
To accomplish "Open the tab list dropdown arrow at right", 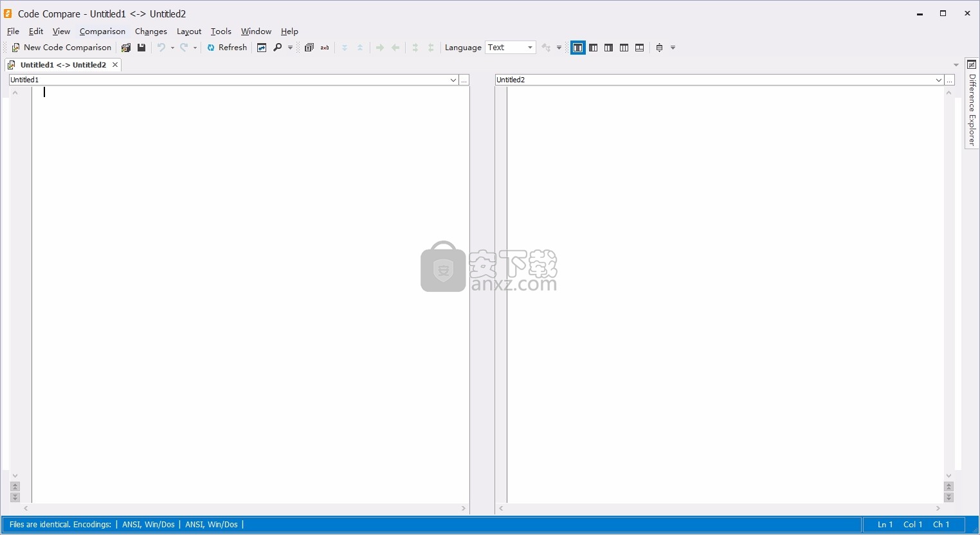I will point(956,65).
